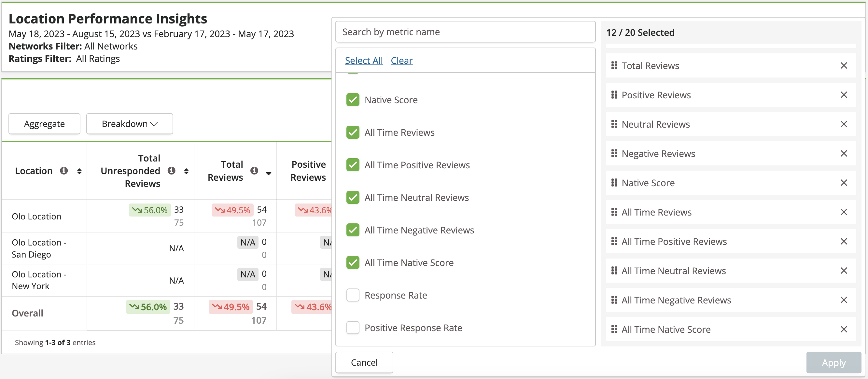The width and height of the screenshot is (868, 379).
Task: Grab drag handle for All Time Negative Reviews
Action: pos(614,300)
